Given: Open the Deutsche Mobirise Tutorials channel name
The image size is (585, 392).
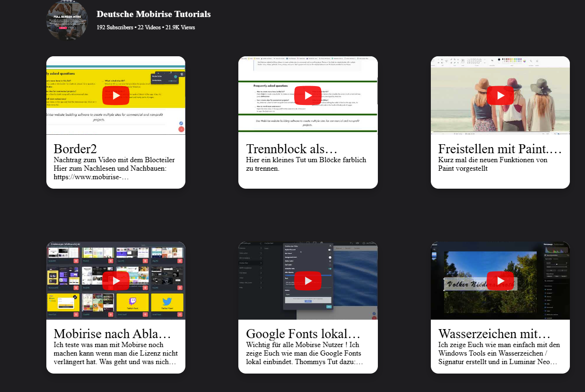Looking at the screenshot, I should (x=154, y=14).
